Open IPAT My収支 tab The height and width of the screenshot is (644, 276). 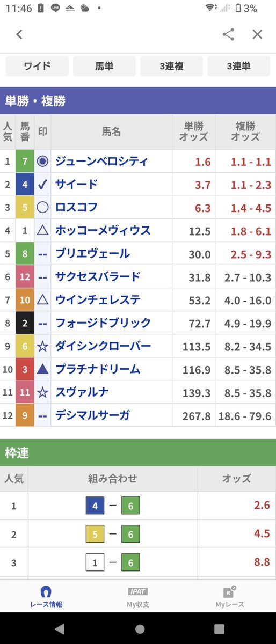tap(138, 596)
